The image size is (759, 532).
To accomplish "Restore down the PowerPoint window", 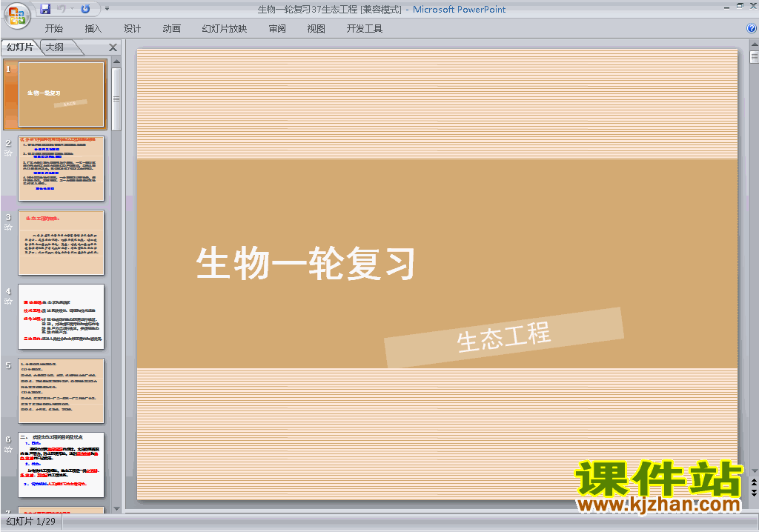I will point(740,6).
